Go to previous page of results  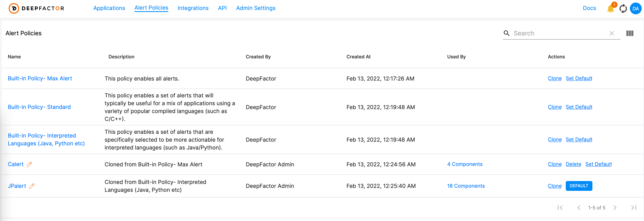(x=579, y=207)
